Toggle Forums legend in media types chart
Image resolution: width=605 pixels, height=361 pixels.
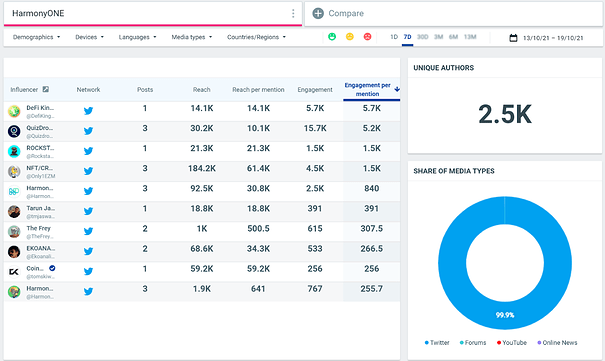473,342
